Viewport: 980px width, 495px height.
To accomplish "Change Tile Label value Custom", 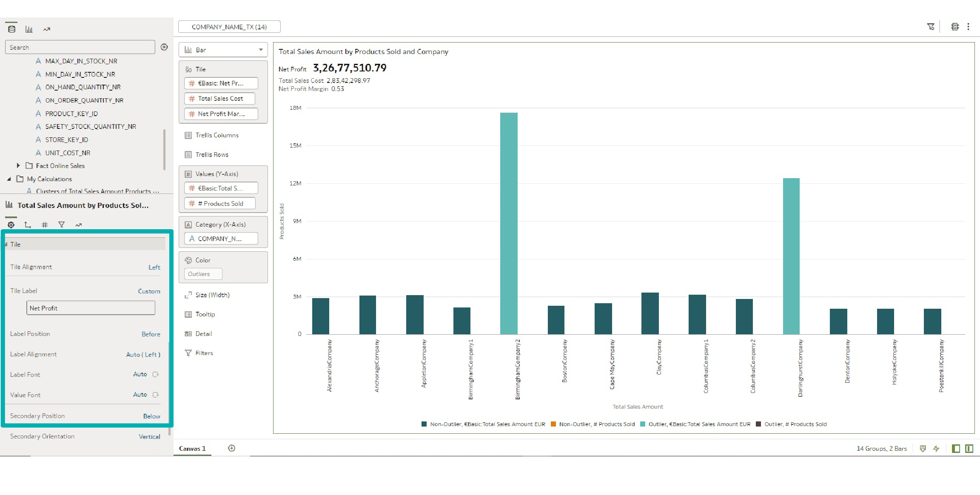I will pyautogui.click(x=149, y=291).
